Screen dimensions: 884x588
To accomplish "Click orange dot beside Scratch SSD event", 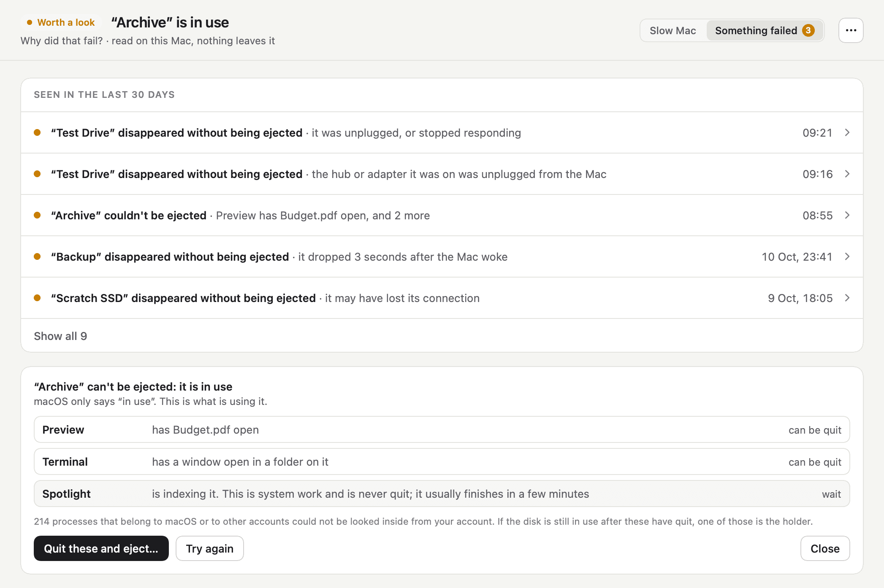I will 37,298.
